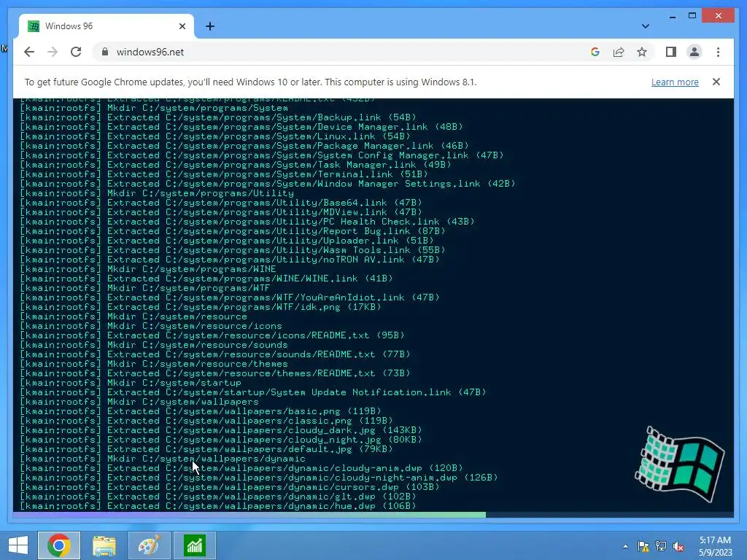This screenshot has width=747, height=560.
Task: Open the Paint app in taskbar
Action: coord(150,545)
